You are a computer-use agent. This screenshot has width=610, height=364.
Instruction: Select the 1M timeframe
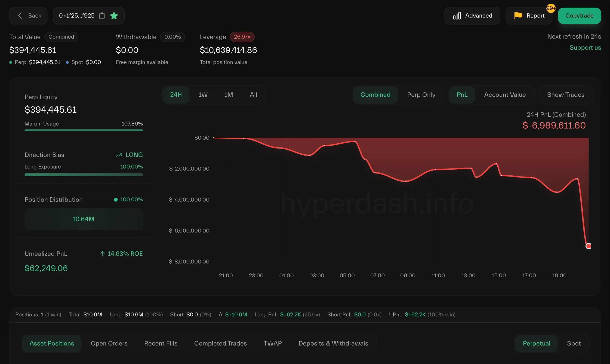228,95
